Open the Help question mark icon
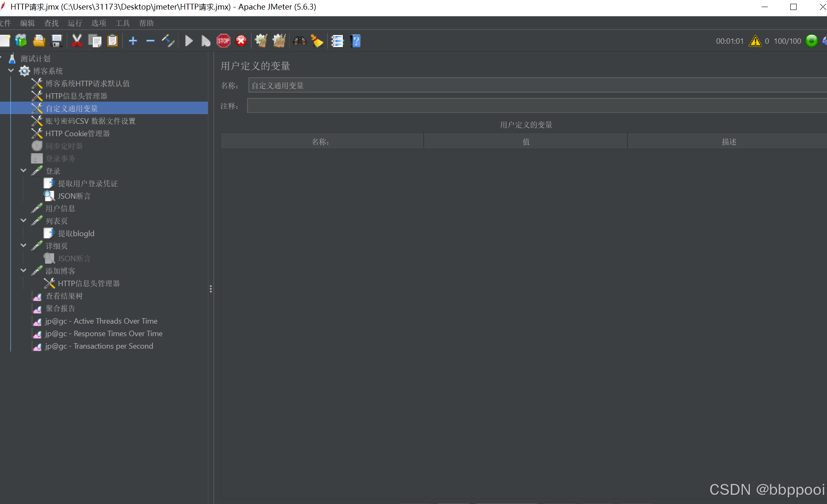The width and height of the screenshot is (827, 504). tap(356, 41)
